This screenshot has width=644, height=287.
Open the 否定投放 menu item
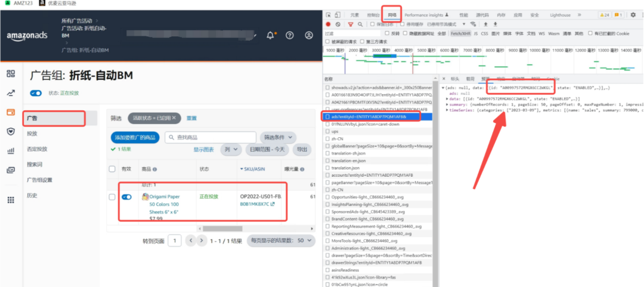37,149
